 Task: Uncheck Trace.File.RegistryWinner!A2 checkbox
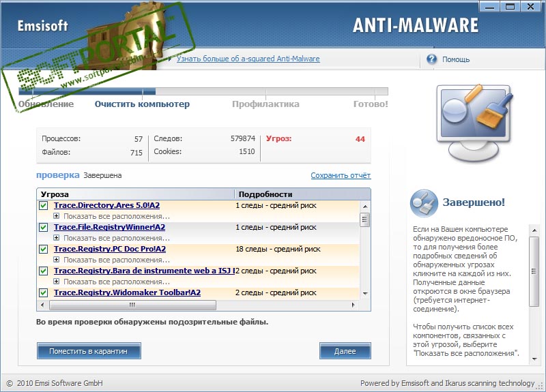point(44,228)
